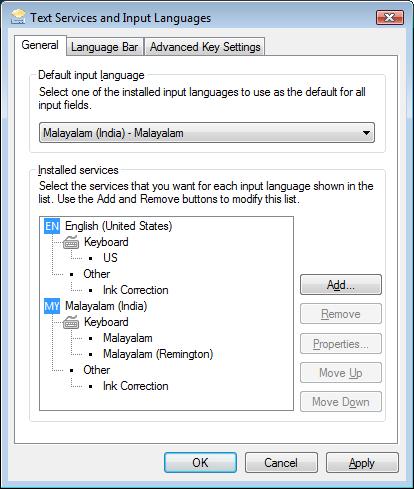This screenshot has height=489, width=414.
Task: Click the Cancel button
Action: tap(281, 463)
